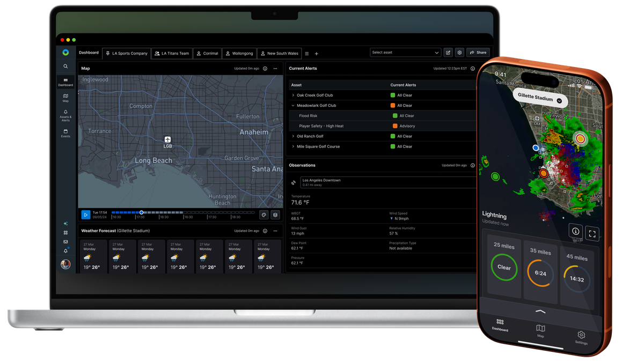Select the Wollongong tab

click(x=239, y=53)
